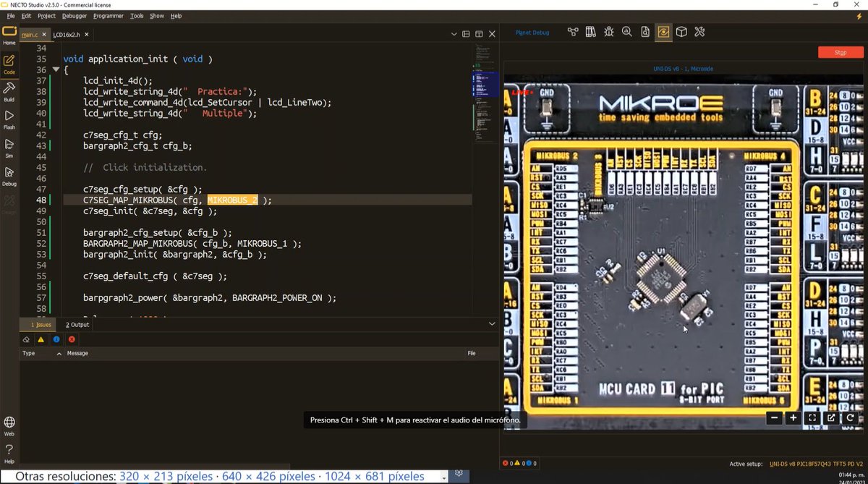Open the Tools menu
868x484 pixels.
[x=137, y=15]
